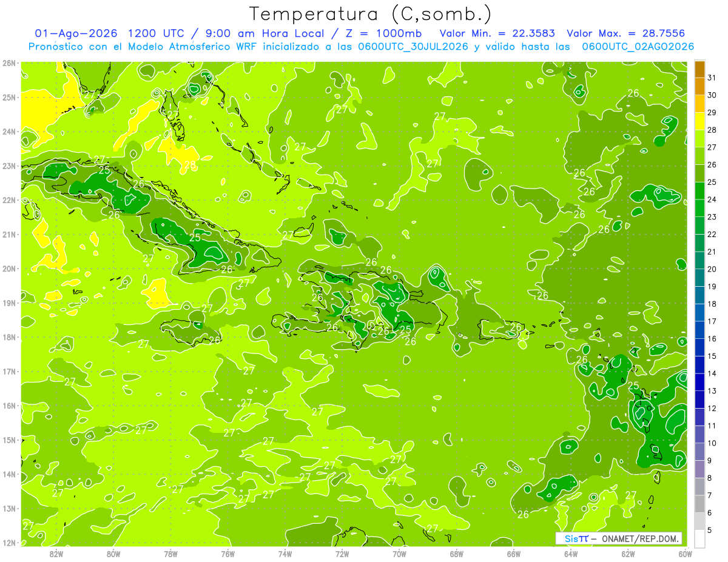Screen dimensions: 728x562
Task: Click the green swatch between 24 and 25
Action: click(699, 191)
